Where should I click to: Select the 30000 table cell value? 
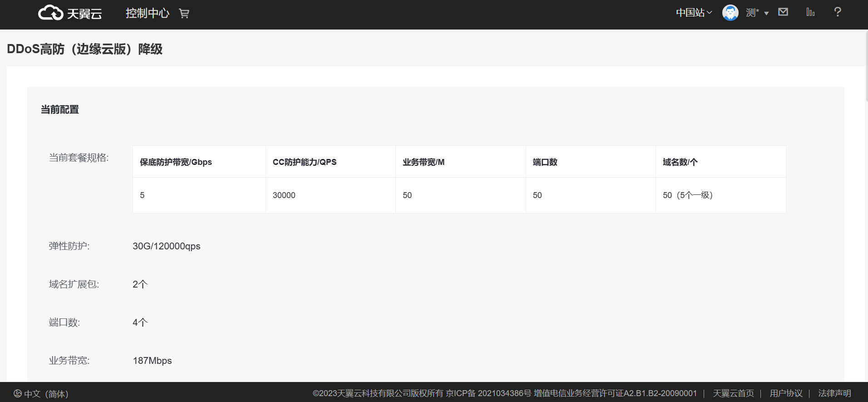point(284,195)
